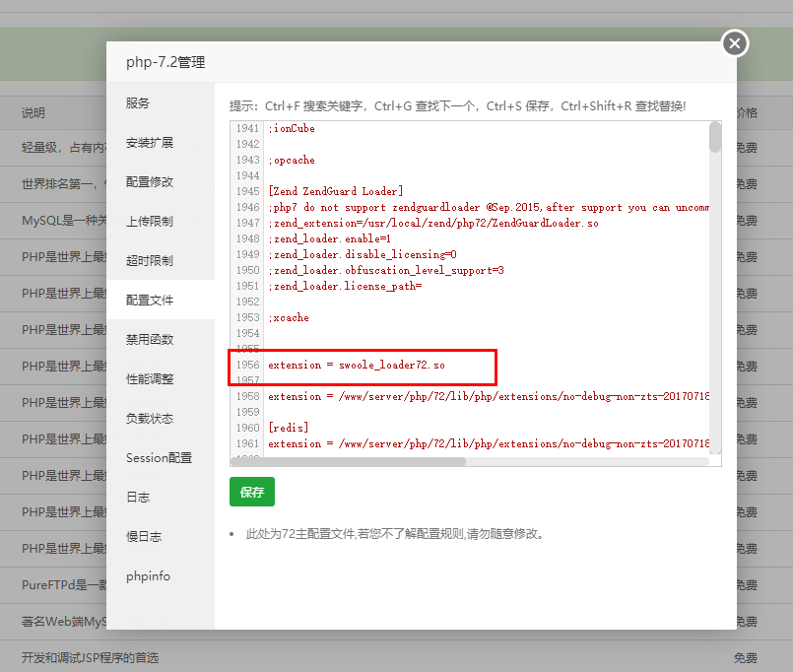View the phpinfo page
This screenshot has width=793, height=672.
tap(148, 576)
